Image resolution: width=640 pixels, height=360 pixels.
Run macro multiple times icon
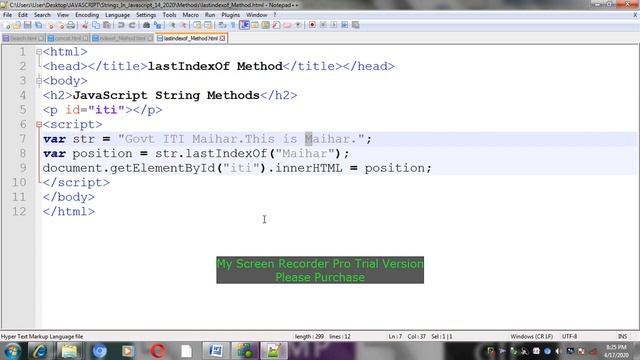click(345, 25)
